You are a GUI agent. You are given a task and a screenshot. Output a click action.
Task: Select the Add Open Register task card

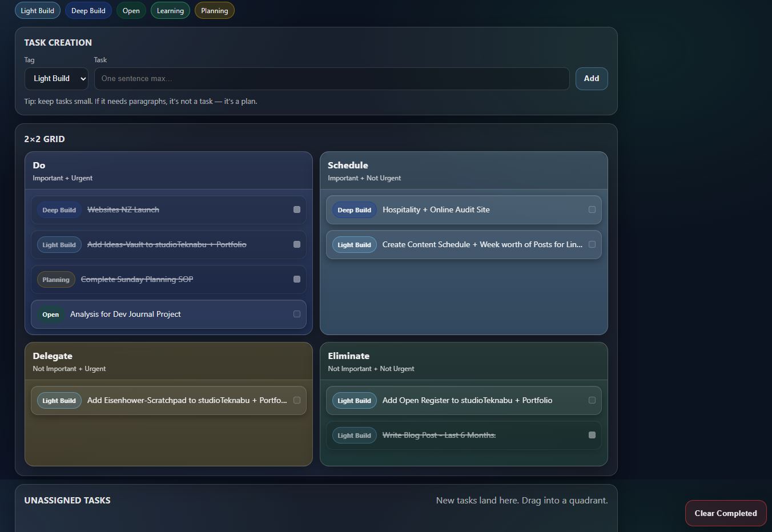click(x=467, y=401)
